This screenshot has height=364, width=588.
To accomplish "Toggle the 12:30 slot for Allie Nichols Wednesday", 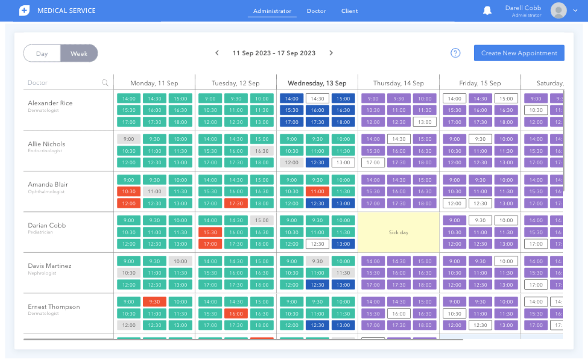I will pyautogui.click(x=317, y=162).
